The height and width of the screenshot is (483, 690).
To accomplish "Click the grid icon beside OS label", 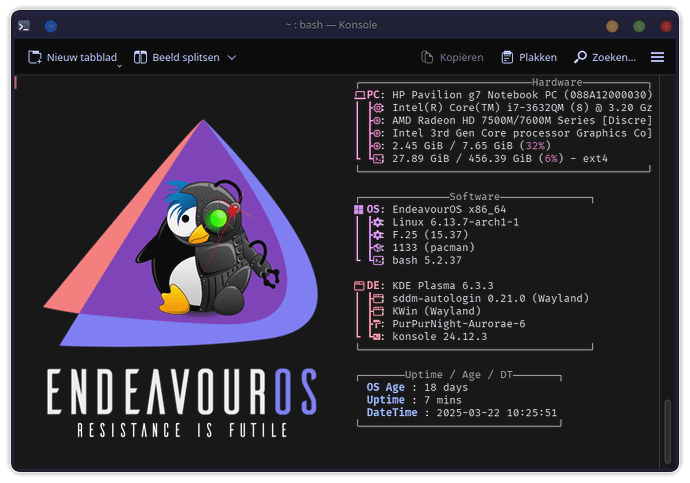I will coord(359,209).
